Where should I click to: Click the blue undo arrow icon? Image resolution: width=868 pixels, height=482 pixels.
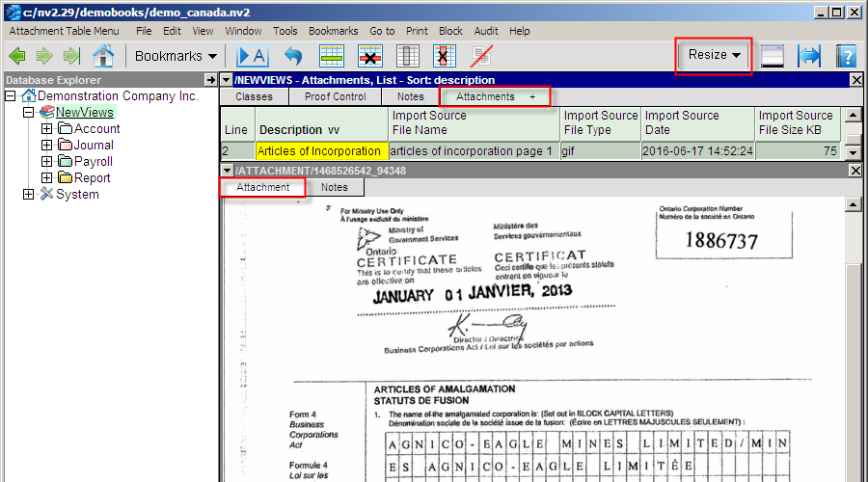click(292, 56)
